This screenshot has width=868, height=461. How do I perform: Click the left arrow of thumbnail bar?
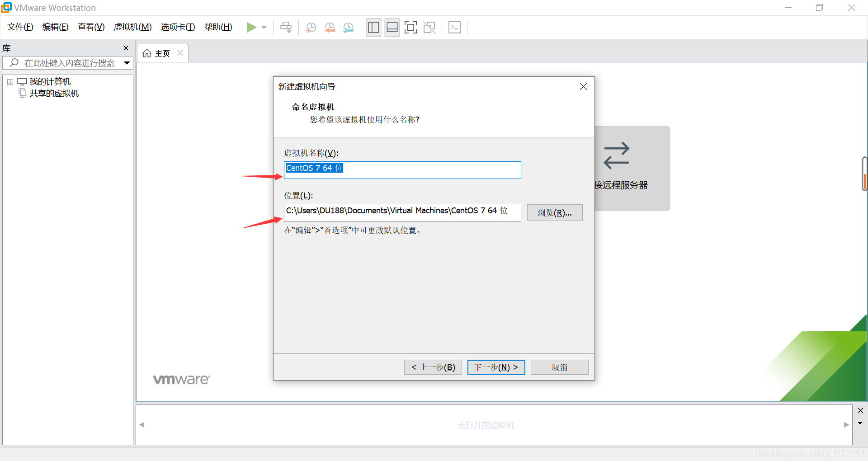[142, 425]
